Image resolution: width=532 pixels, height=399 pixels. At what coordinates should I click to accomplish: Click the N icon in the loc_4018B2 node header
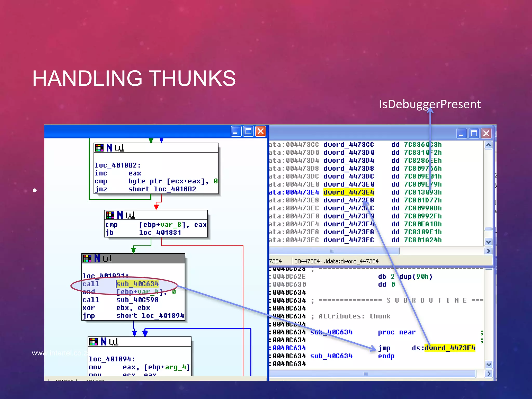[x=109, y=148]
